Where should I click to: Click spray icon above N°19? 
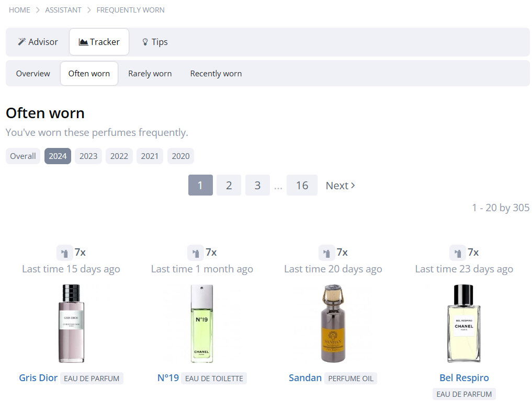[196, 253]
